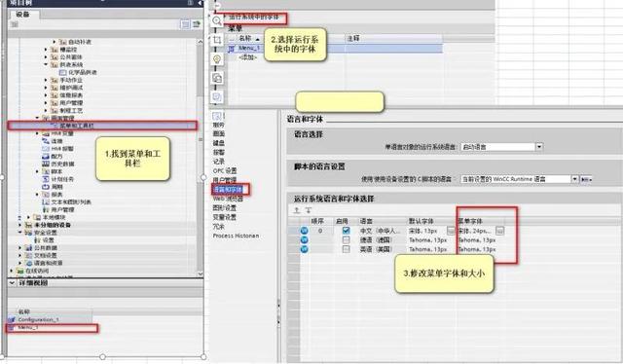Click the 配方 recipe icon in the tree

46,156
